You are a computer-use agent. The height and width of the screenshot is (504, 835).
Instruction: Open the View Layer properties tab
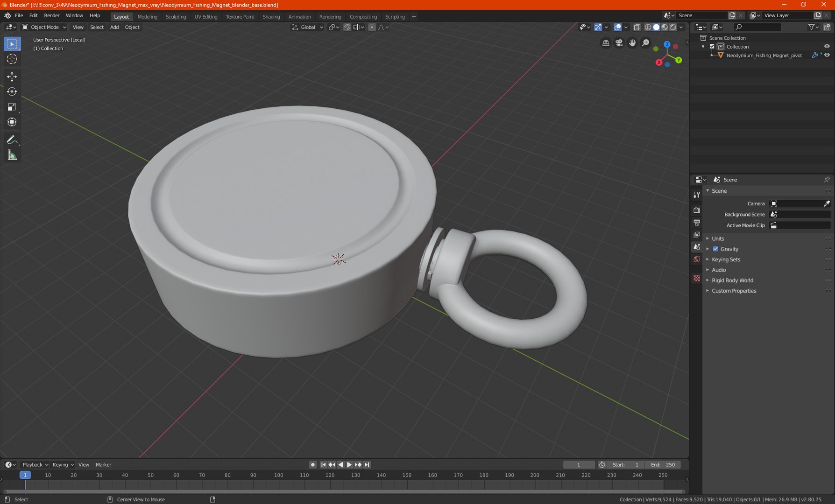pyautogui.click(x=697, y=235)
